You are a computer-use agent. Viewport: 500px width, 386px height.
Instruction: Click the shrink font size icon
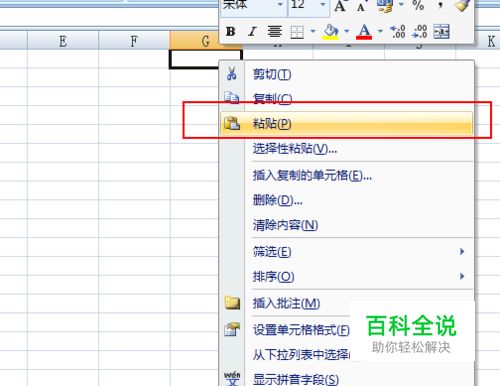pyautogui.click(x=361, y=6)
